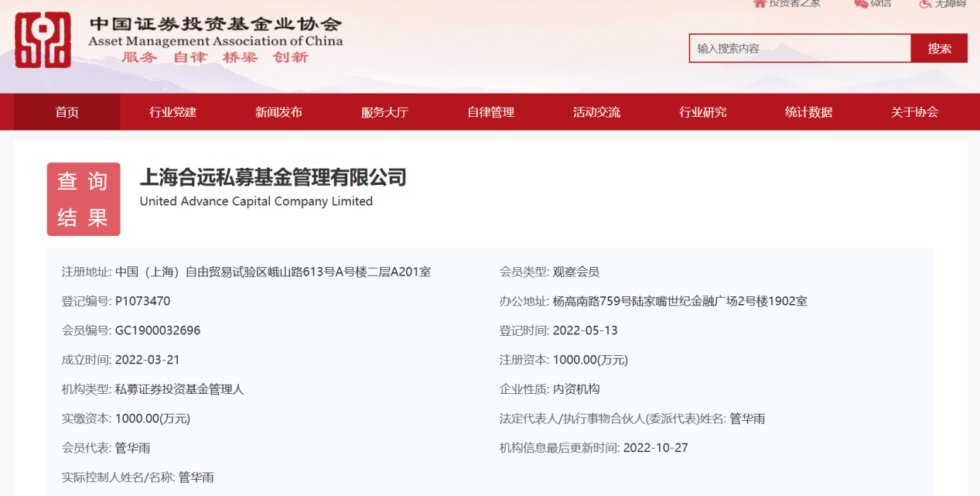Open the 自律管理 nav menu
The image size is (980, 496).
click(490, 112)
